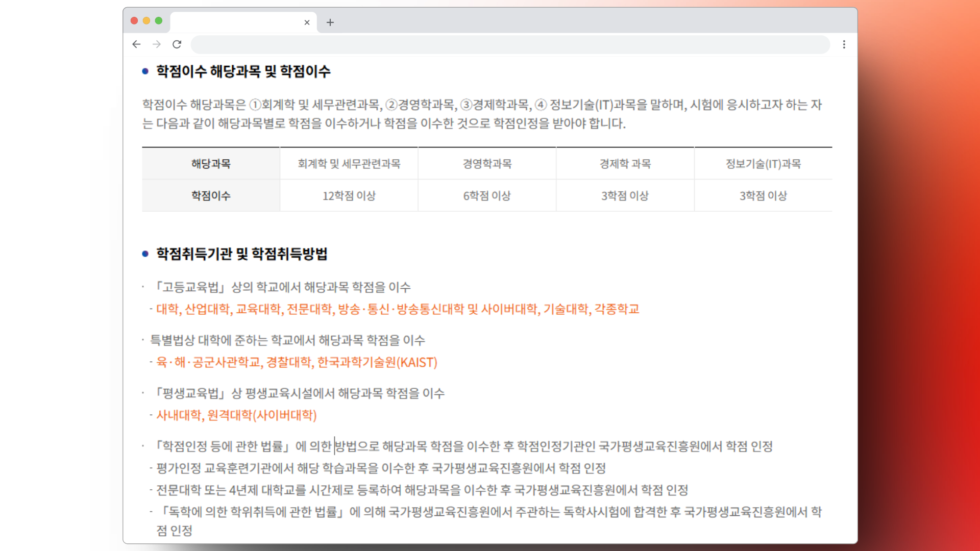Click the red window close dot
This screenshot has height=551, width=980.
(x=134, y=20)
